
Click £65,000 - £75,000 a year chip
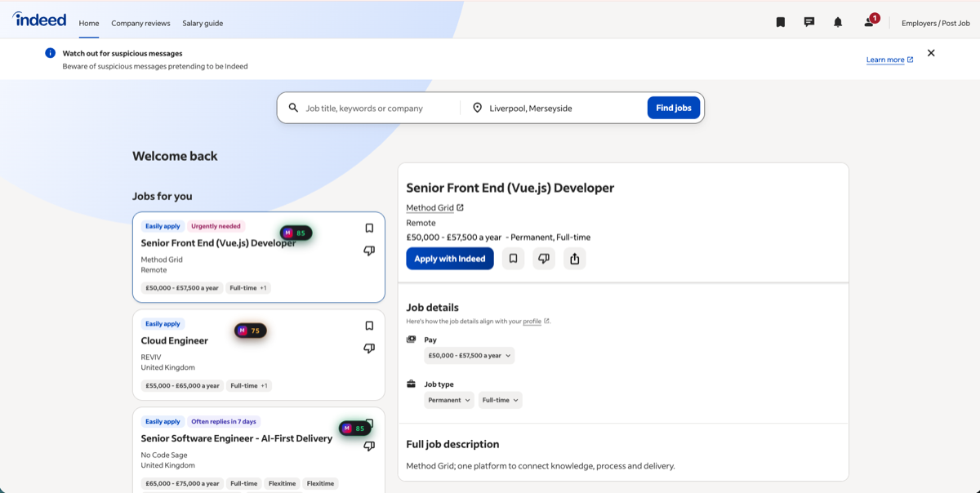coord(183,483)
